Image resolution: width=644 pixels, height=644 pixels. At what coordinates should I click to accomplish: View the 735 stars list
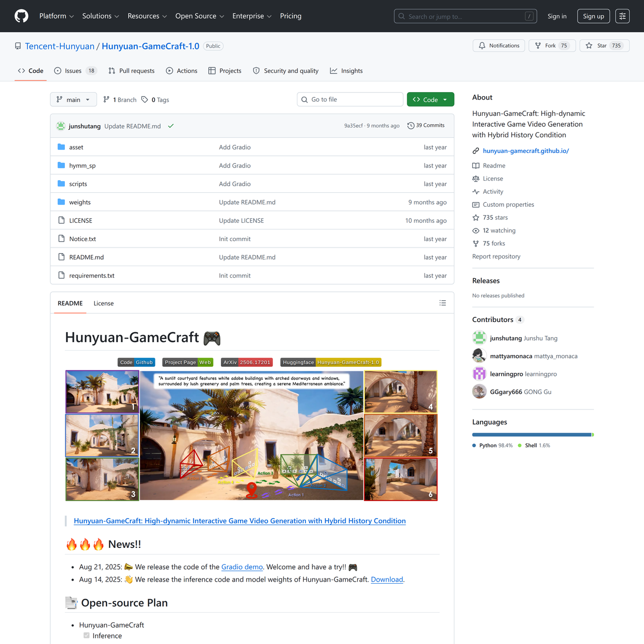490,217
